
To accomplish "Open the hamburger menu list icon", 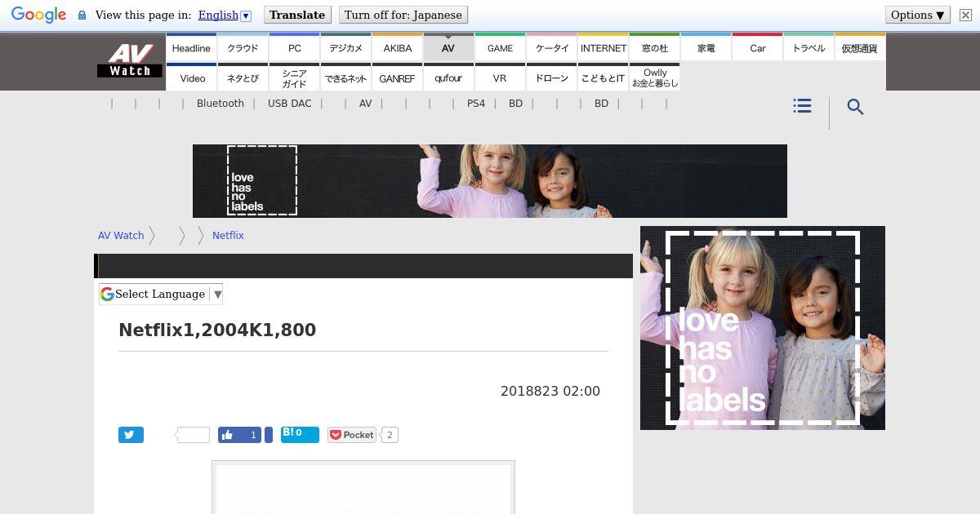I will tap(802, 106).
